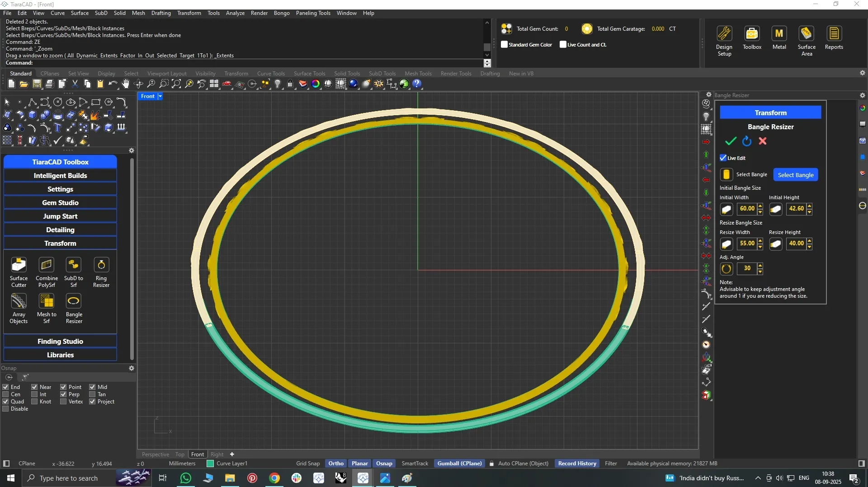Click the Select Bangle button
This screenshot has height=487, width=868.
[x=795, y=175]
